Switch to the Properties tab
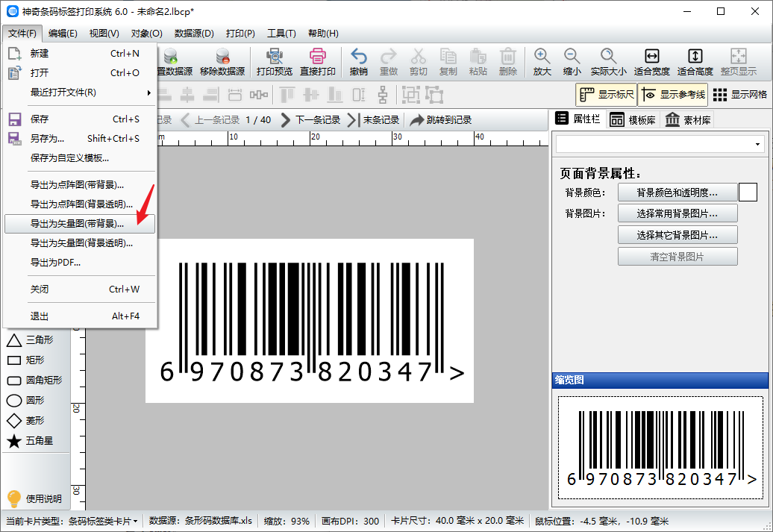The width and height of the screenshot is (773, 532). click(x=578, y=119)
